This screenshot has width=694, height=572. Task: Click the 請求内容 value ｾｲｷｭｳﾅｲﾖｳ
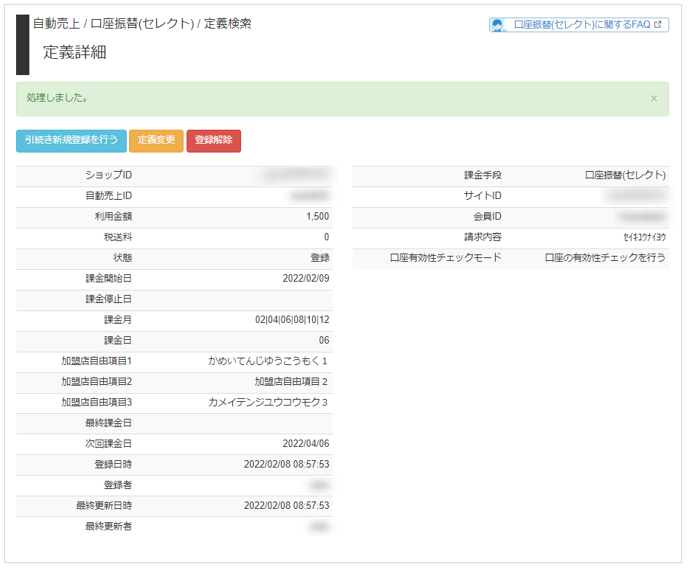644,237
